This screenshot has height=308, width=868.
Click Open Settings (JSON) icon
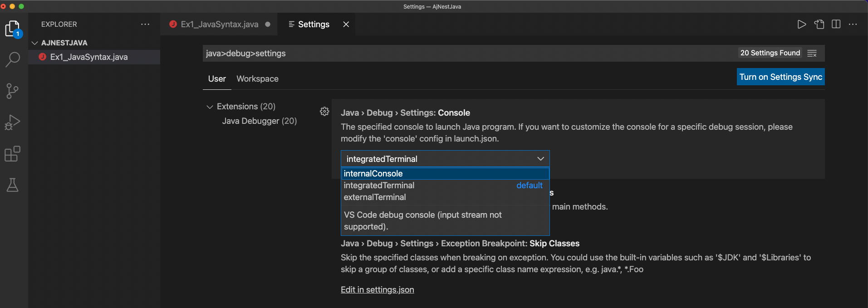pos(819,24)
